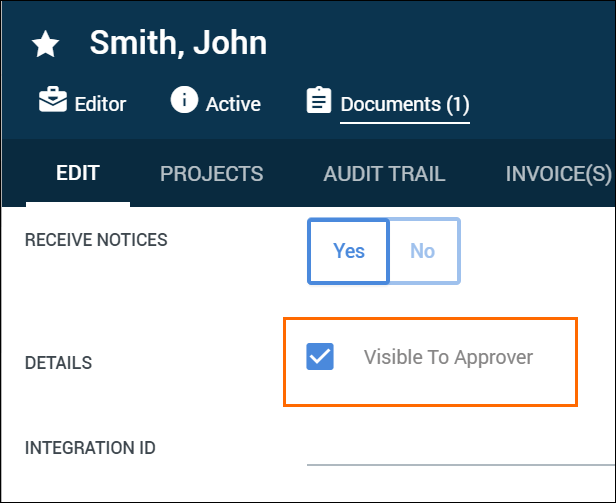Open the INVOICE(S) tab

click(x=559, y=174)
